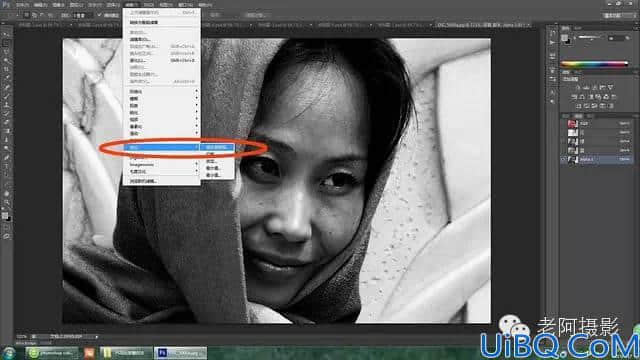
Task: Add a Photo Filter adjustment
Action: [598, 97]
